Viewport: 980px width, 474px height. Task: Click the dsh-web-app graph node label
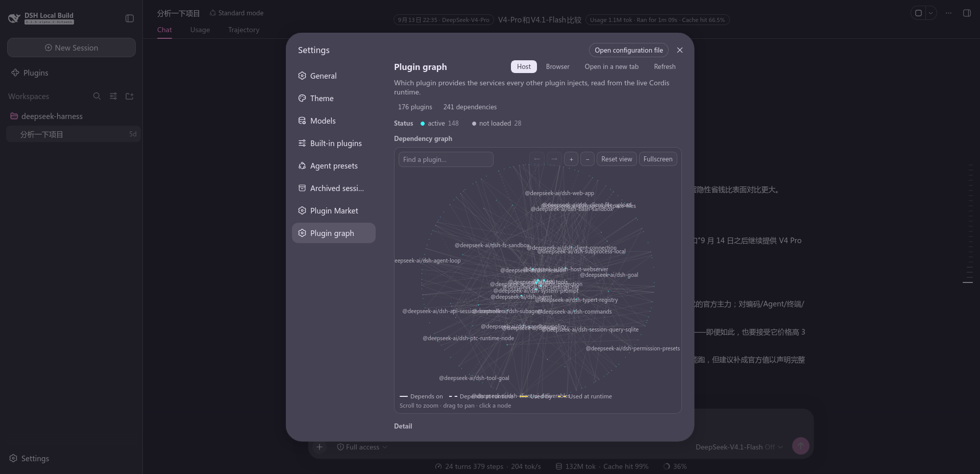[x=559, y=193]
